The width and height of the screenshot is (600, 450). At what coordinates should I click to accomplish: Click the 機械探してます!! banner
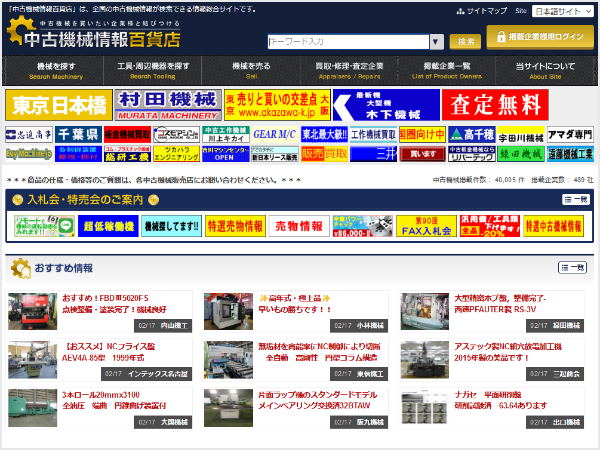pos(171,226)
